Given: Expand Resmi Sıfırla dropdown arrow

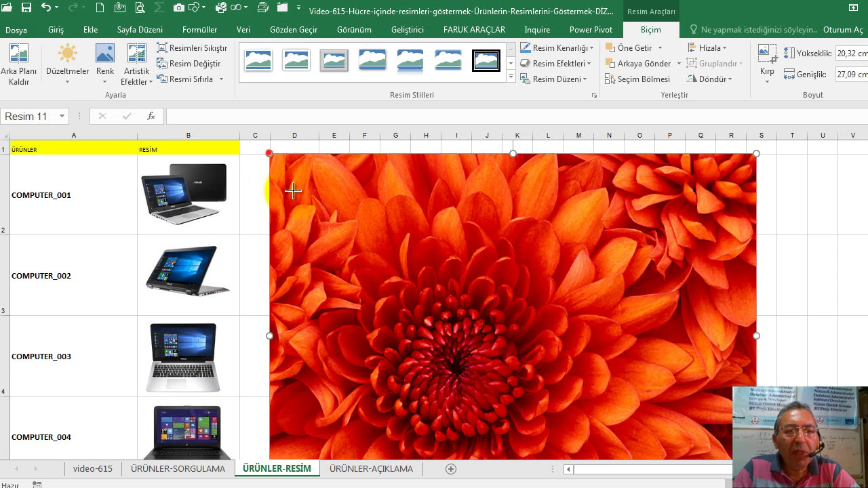Looking at the screenshot, I should (220, 79).
